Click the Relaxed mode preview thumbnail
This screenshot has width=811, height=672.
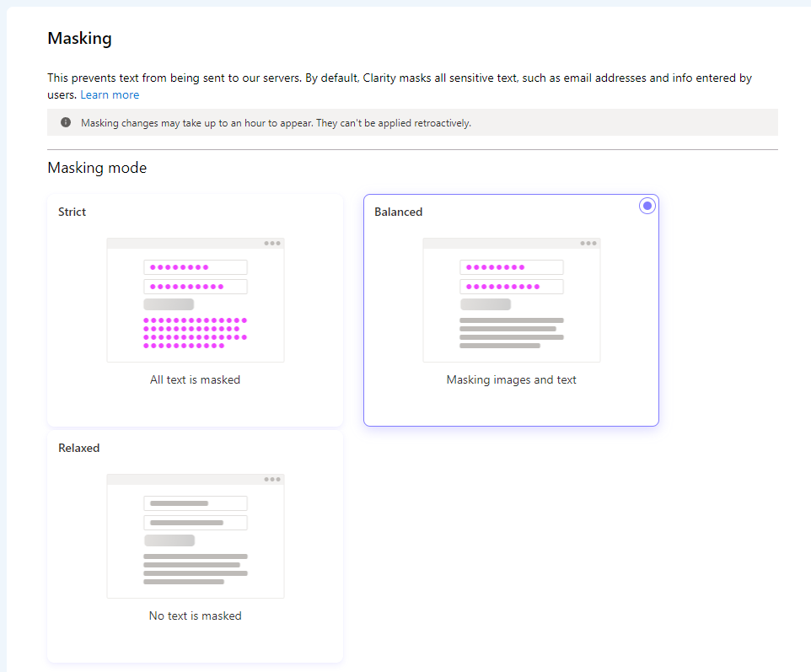point(196,536)
